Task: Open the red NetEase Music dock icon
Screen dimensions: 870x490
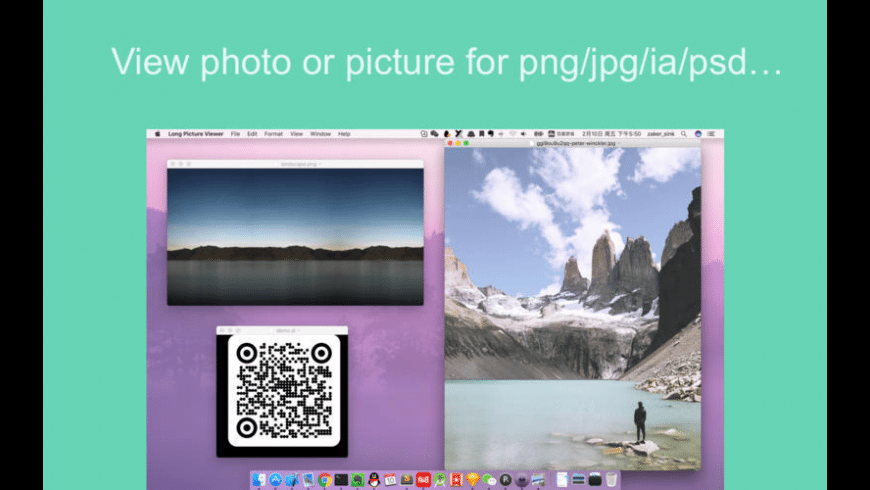Action: pyautogui.click(x=423, y=479)
